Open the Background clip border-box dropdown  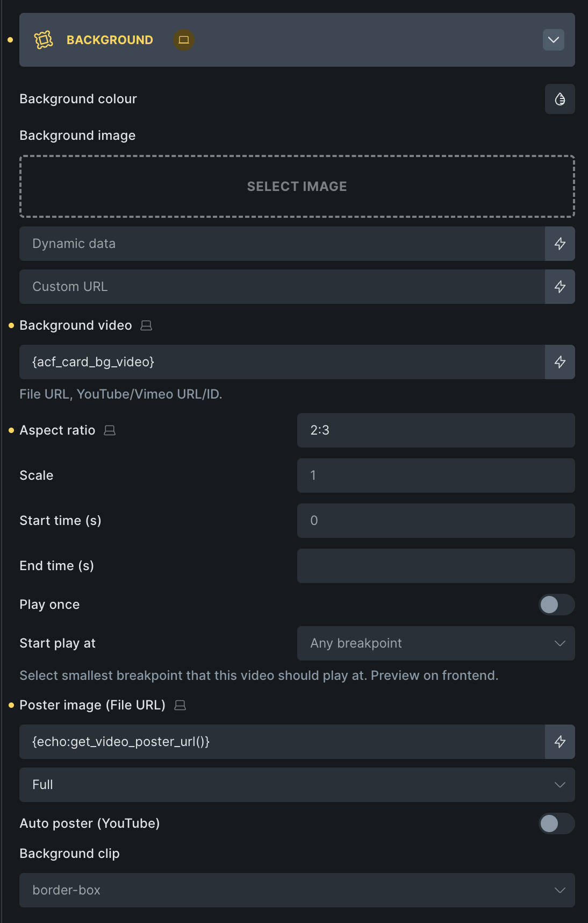(297, 890)
